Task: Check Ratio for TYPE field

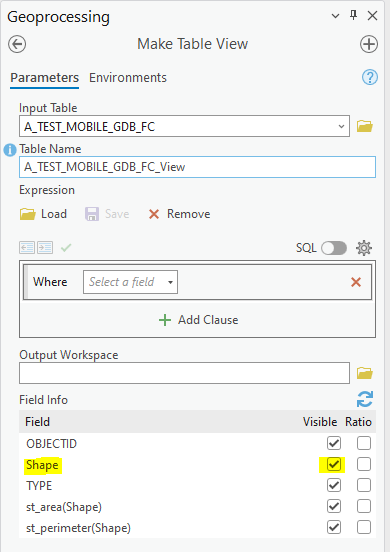Action: point(364,485)
